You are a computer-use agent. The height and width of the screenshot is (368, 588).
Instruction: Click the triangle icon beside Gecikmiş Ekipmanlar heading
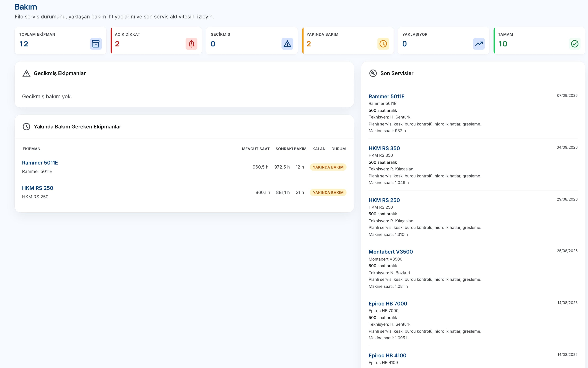pos(26,73)
